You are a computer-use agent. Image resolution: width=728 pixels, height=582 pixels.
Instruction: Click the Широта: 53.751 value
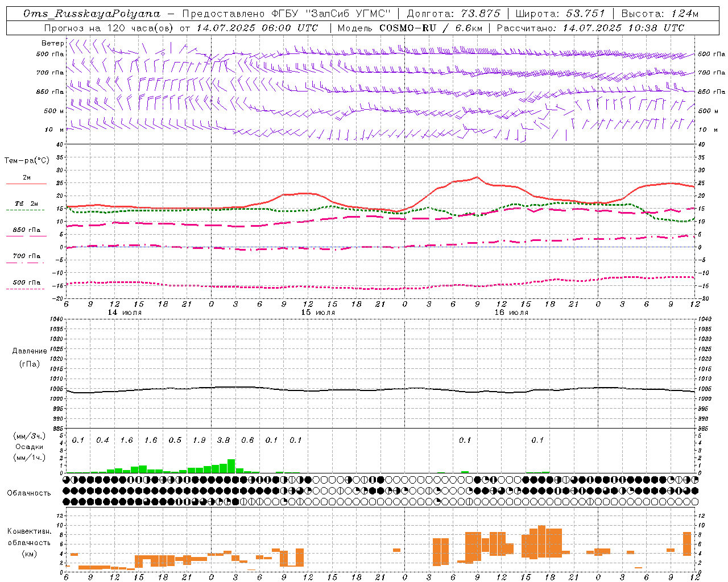tap(560, 14)
